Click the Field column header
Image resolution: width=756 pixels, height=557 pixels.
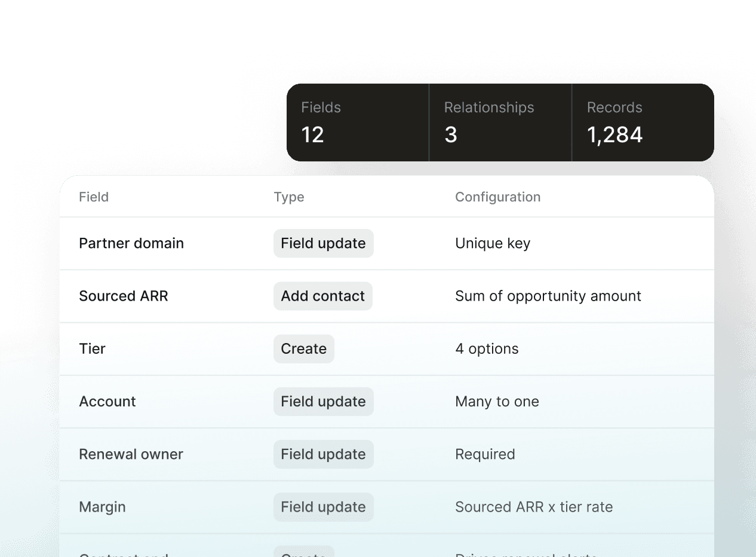pos(94,197)
